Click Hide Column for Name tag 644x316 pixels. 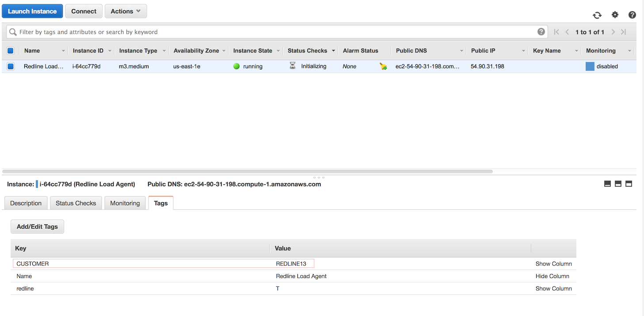552,276
